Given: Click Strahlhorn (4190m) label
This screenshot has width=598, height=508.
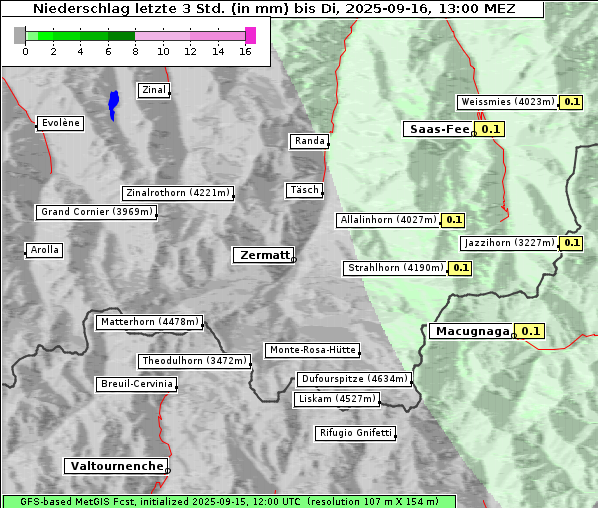Looking at the screenshot, I should (396, 268).
